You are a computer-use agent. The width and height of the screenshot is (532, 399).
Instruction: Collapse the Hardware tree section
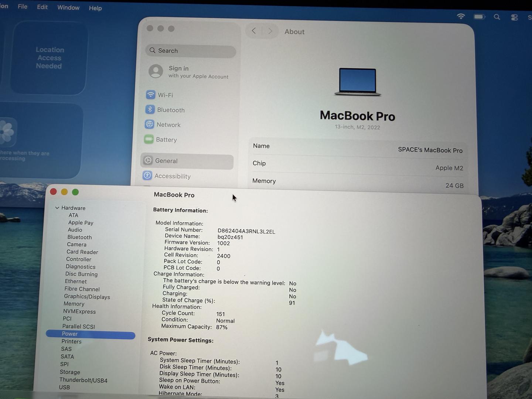pyautogui.click(x=57, y=208)
